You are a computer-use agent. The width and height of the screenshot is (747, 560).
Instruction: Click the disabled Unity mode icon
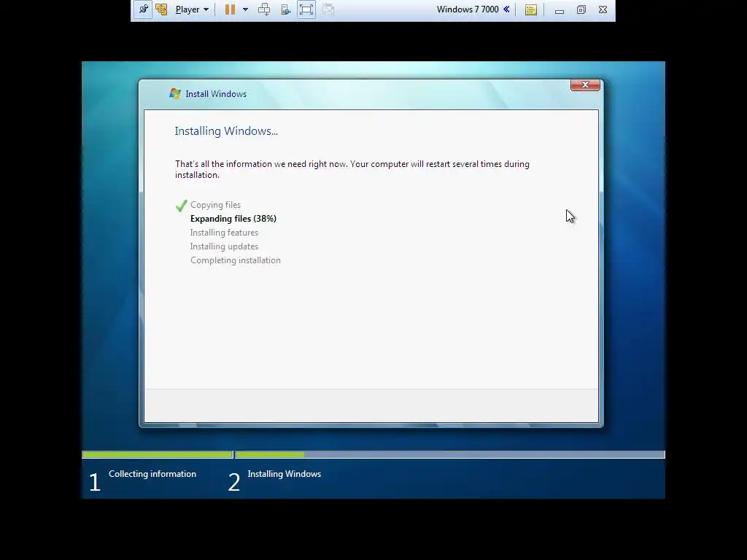pos(328,9)
